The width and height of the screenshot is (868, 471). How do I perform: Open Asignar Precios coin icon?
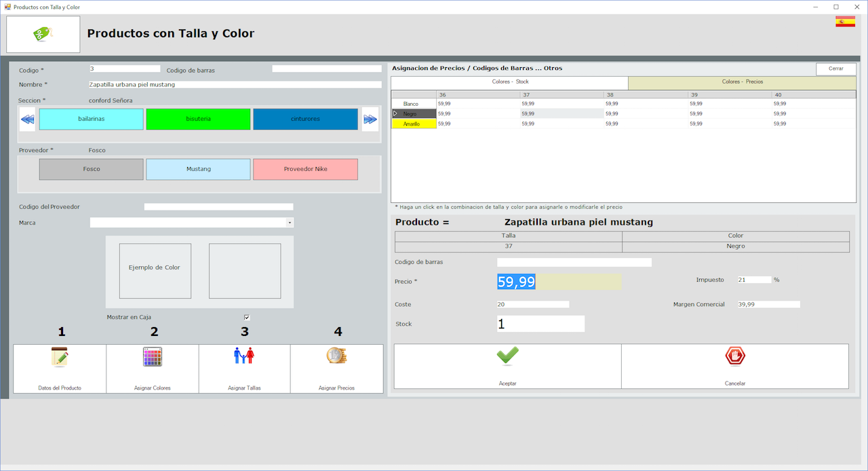(336, 356)
